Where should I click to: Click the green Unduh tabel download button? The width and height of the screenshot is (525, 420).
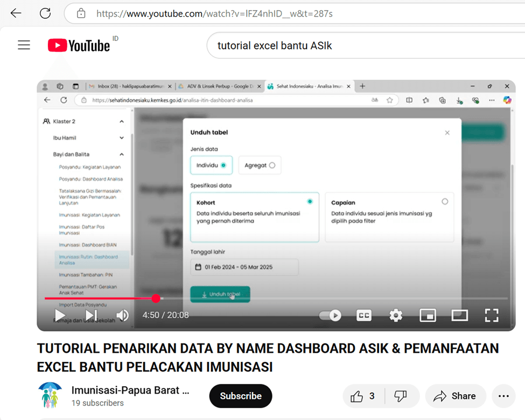220,294
